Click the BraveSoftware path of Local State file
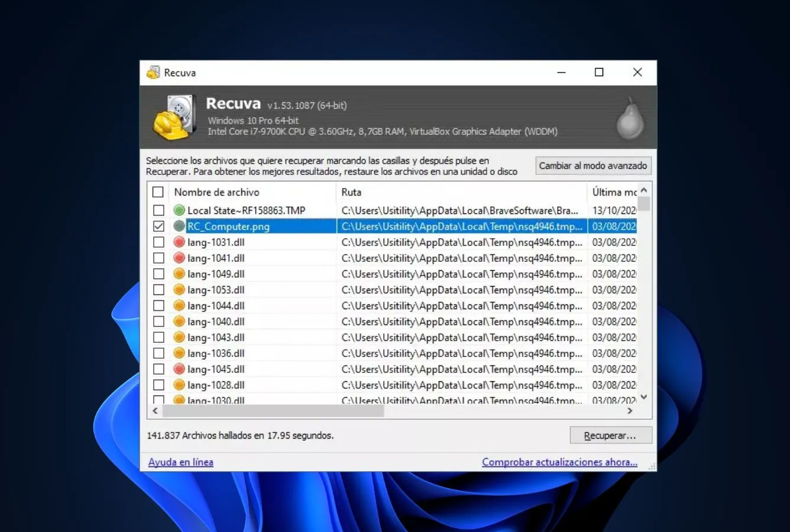The image size is (790, 532). point(460,210)
